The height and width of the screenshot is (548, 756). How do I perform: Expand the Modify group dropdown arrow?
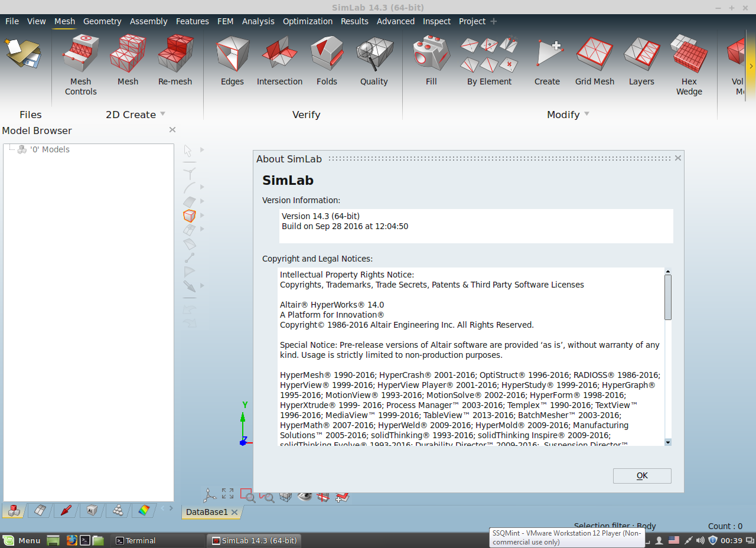(x=586, y=114)
